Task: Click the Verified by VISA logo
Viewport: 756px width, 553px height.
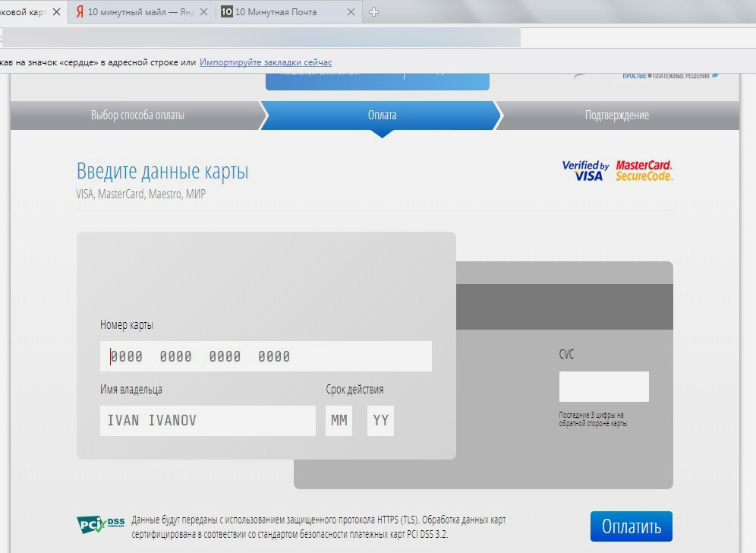Action: [585, 171]
